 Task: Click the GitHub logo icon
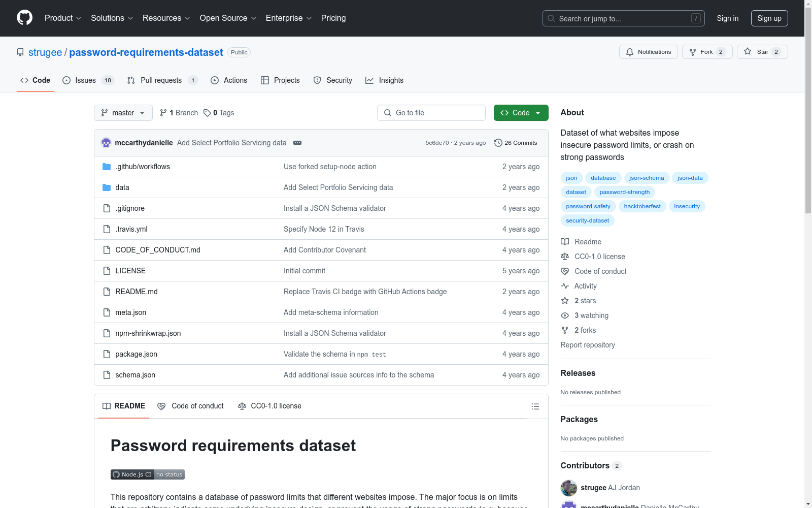point(24,18)
